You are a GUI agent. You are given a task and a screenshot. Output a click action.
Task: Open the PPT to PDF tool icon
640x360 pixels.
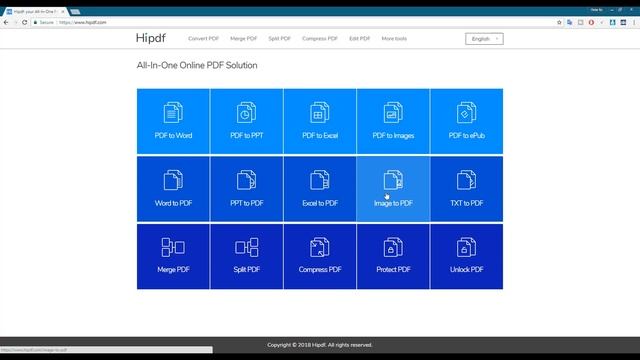246,180
